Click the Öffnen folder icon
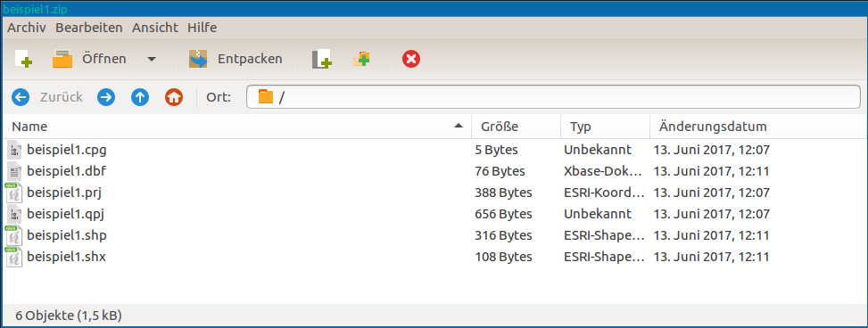The height and width of the screenshot is (328, 868). (x=62, y=59)
